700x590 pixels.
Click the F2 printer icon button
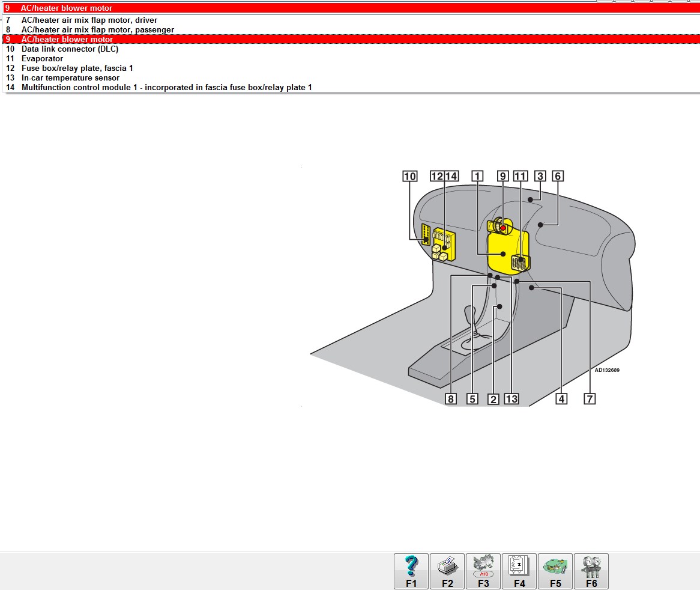point(447,571)
